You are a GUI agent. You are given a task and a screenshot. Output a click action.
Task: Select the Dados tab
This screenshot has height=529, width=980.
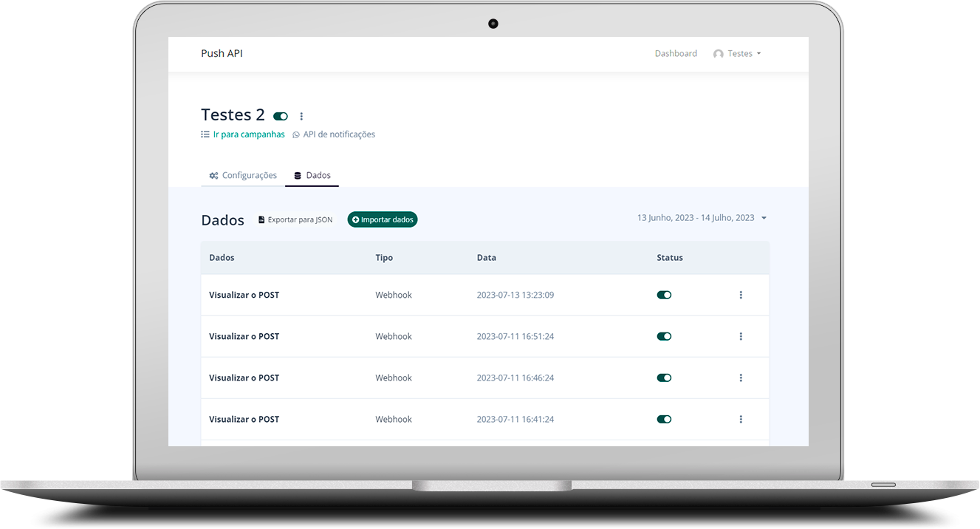click(x=312, y=175)
